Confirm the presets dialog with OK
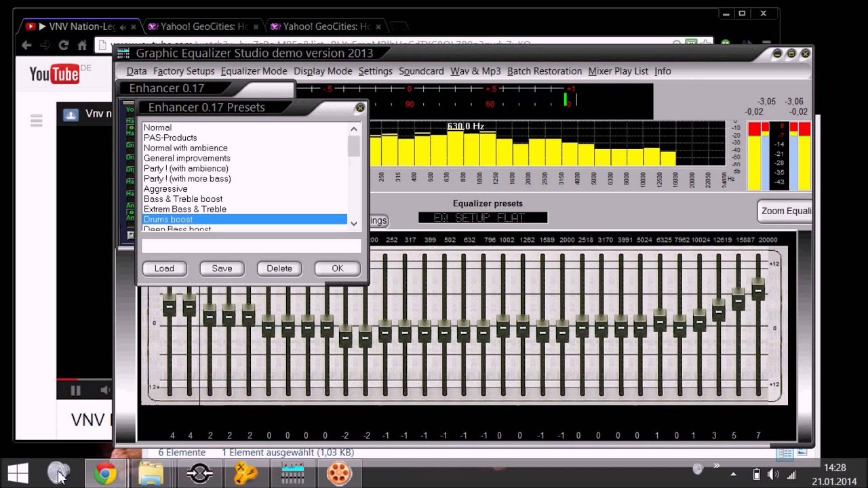The image size is (868, 488). click(337, 268)
